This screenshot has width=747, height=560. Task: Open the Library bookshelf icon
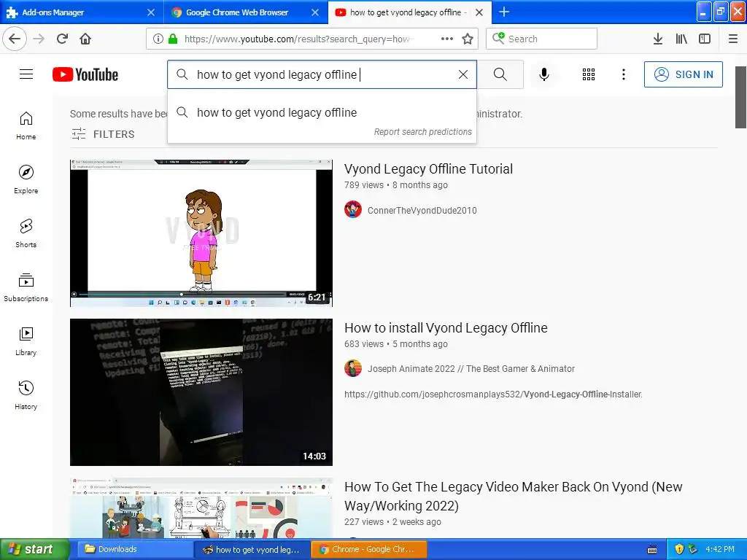(x=681, y=39)
